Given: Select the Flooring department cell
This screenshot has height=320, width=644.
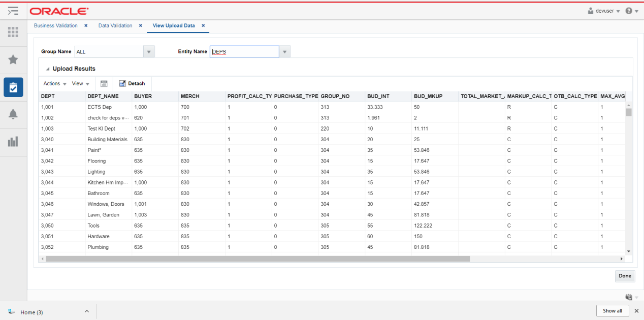Looking at the screenshot, I should [x=109, y=161].
